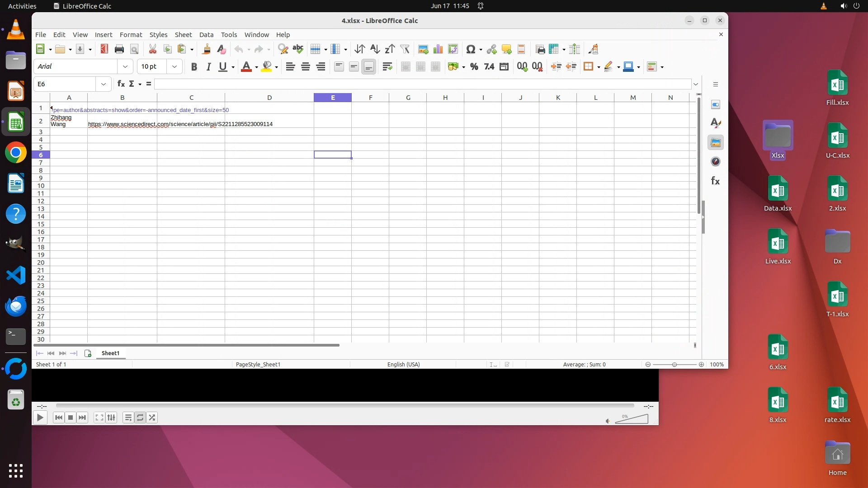Select the Sheet1 tab
This screenshot has height=488, width=868.
110,353
